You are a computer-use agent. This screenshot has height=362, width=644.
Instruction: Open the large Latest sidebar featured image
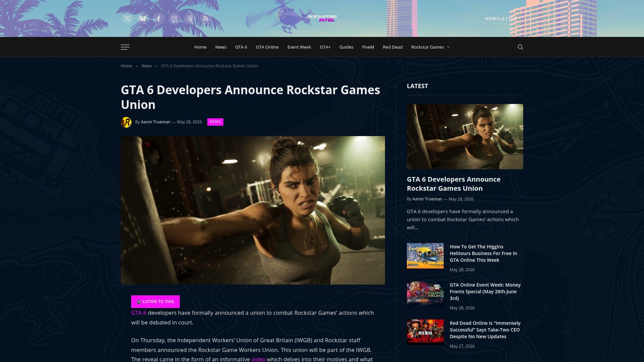465,136
